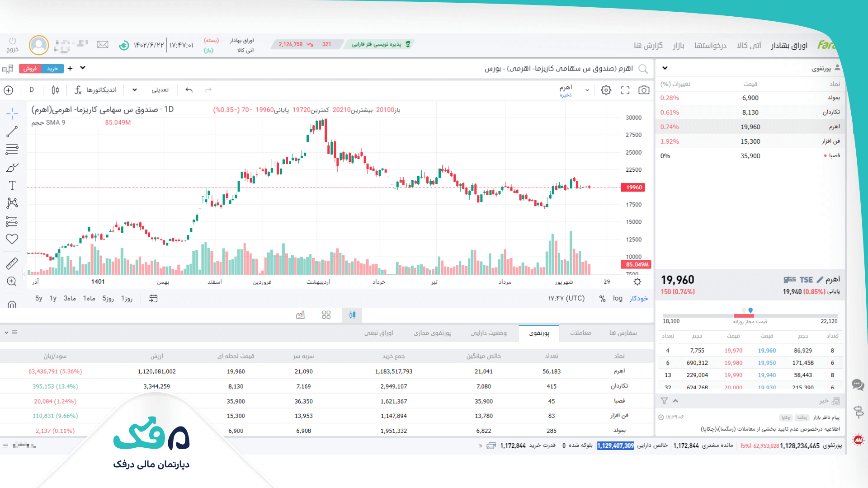The image size is (868, 488).
Task: Toggle auto scale خودکار
Action: 638,298
